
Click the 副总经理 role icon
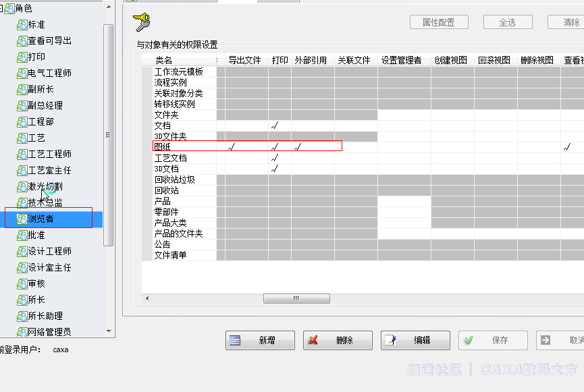click(x=22, y=106)
